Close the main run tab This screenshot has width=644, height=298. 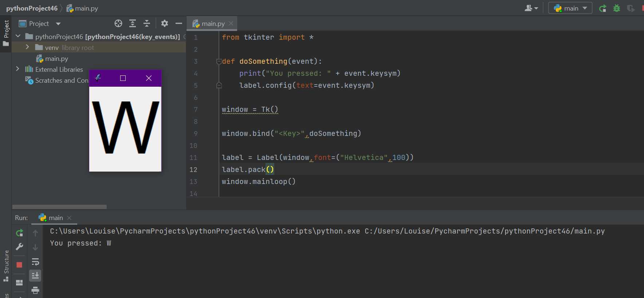pyautogui.click(x=69, y=218)
